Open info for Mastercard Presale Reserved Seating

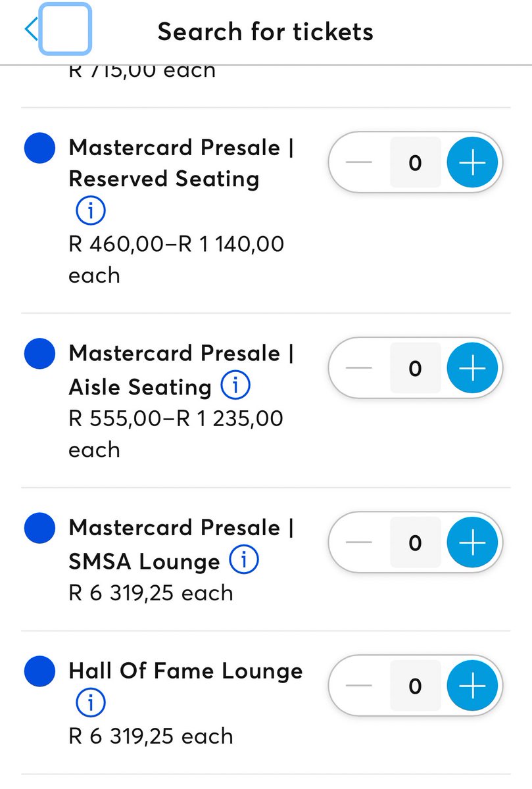(91, 211)
